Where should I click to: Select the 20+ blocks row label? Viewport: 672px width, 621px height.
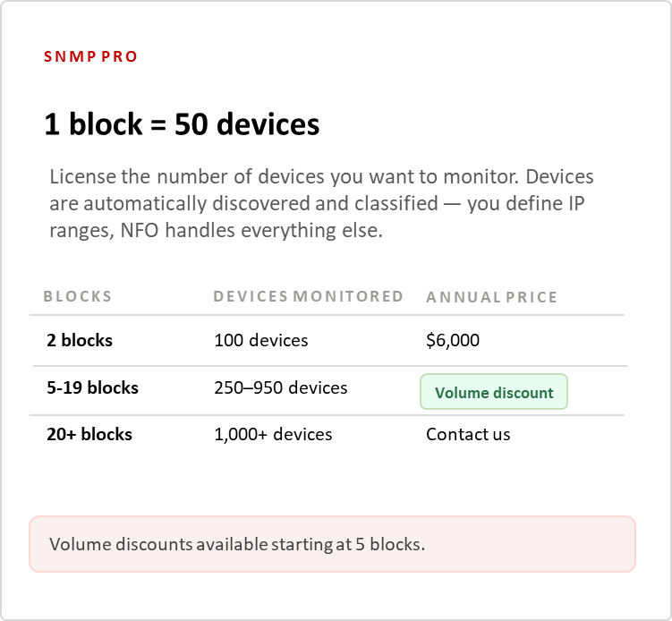click(x=89, y=435)
